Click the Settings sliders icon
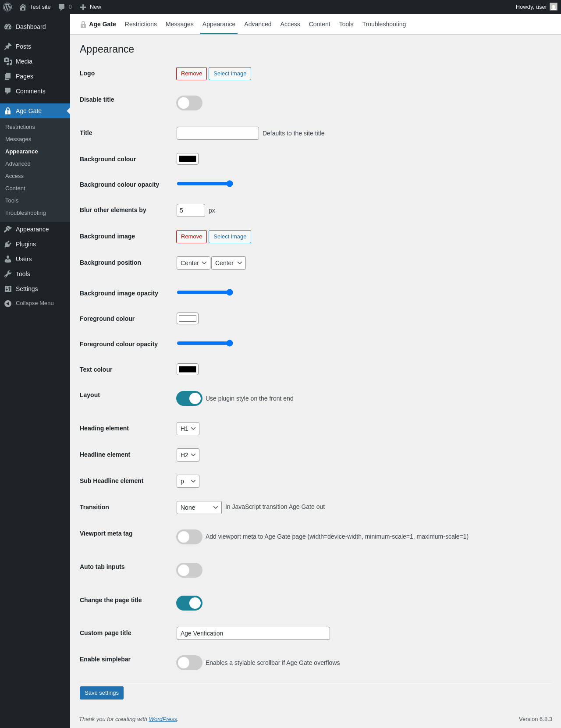This screenshot has height=728, width=561. 8,289
